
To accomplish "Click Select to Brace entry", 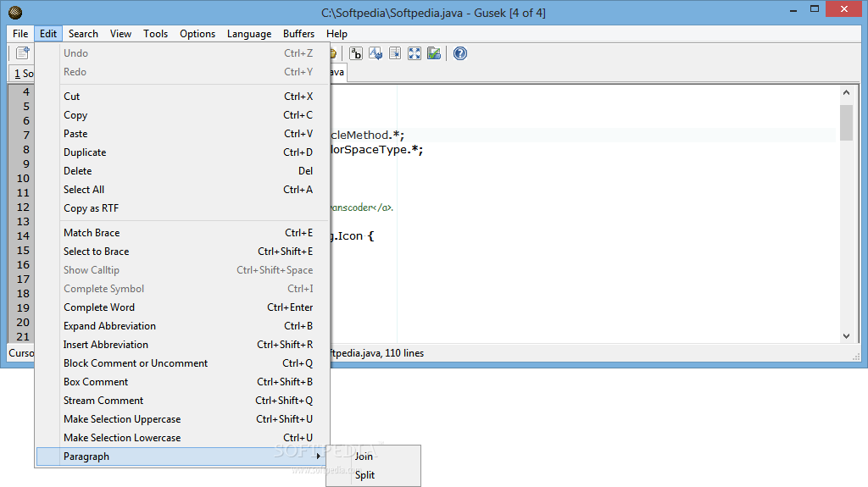I will (183, 252).
